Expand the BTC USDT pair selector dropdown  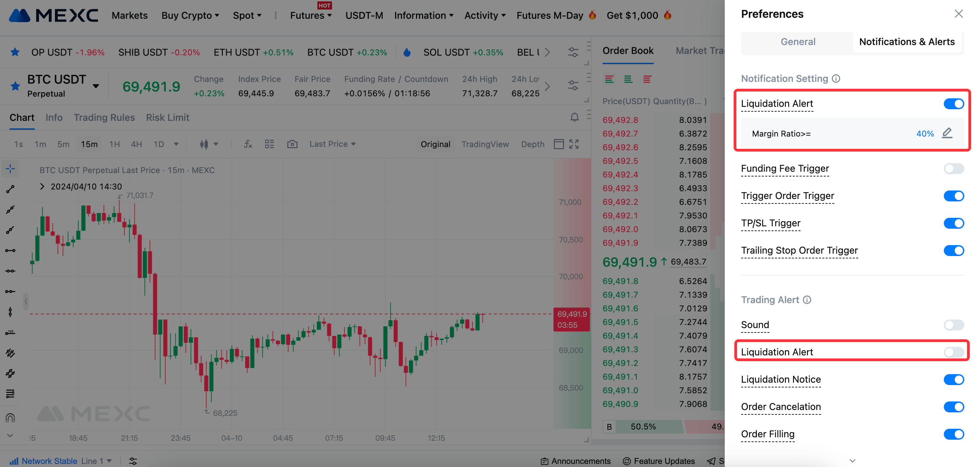click(96, 86)
